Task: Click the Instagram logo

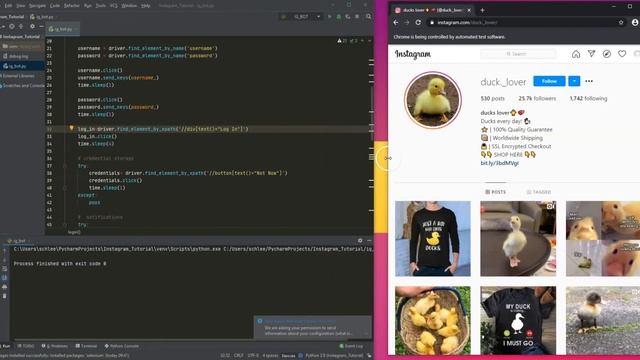Action: 413,54
